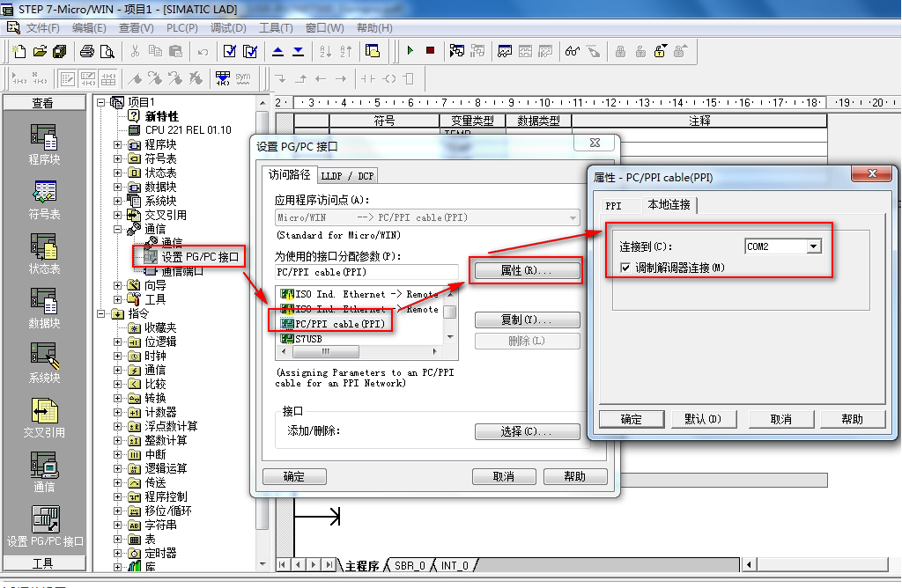
Task: Open 状态表 in the left navigation bar
Action: click(44, 254)
